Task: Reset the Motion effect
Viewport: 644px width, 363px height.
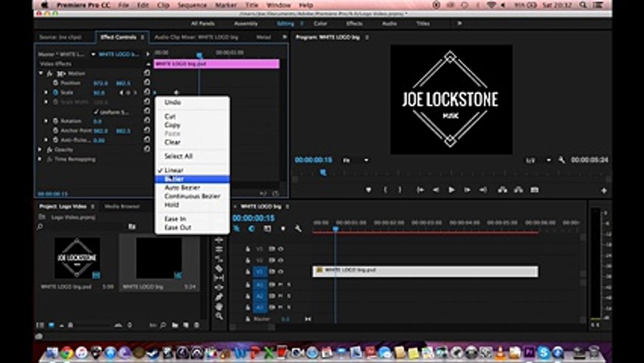Action: (x=147, y=74)
